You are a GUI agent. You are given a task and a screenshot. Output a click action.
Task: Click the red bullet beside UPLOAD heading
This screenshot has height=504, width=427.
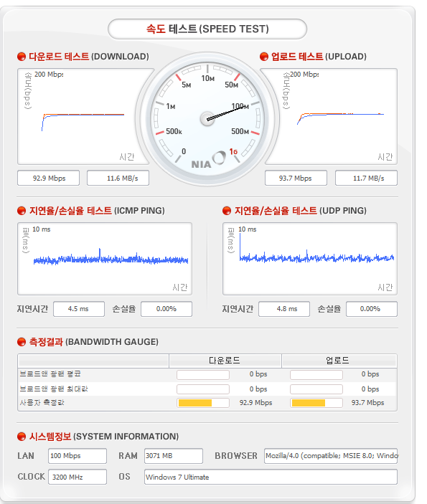[x=264, y=57]
